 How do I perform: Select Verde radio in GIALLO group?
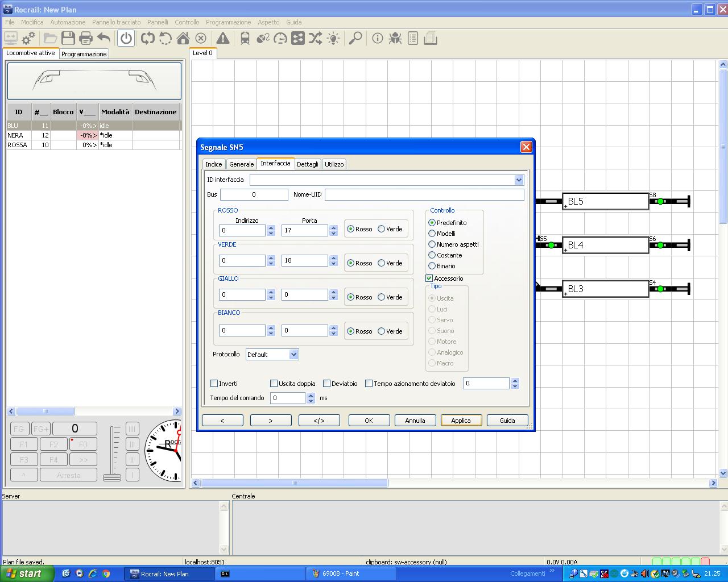click(x=382, y=297)
